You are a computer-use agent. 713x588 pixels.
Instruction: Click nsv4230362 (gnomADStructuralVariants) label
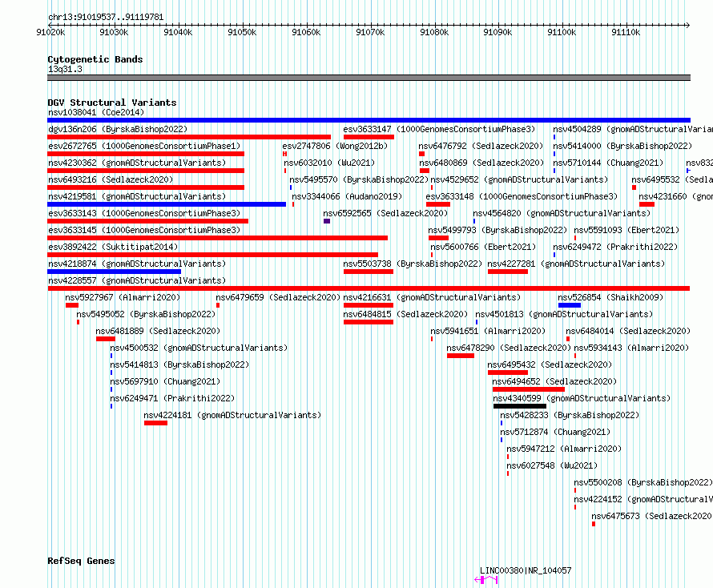point(137,163)
